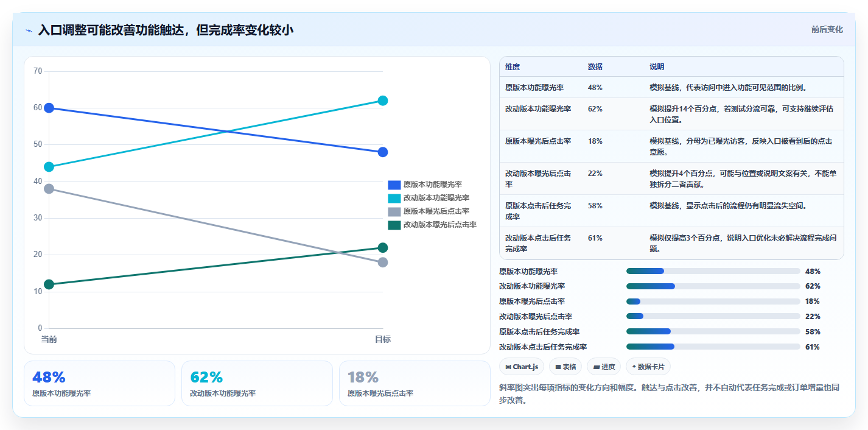This screenshot has height=430, width=868.
Task: Click the 说明 table column header
Action: click(x=657, y=67)
